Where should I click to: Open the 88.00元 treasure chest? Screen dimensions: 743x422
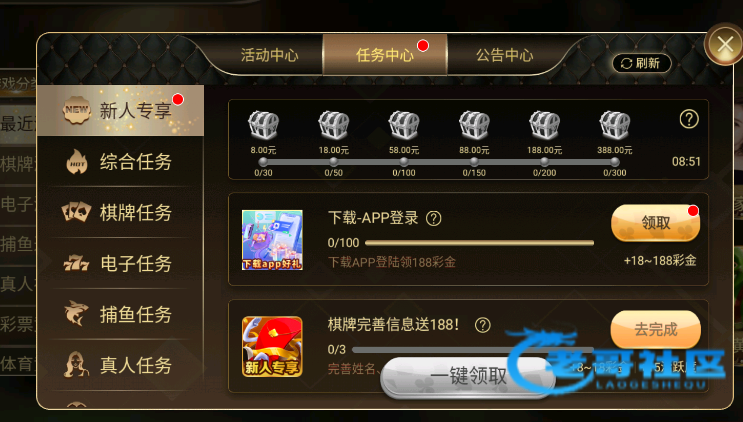pyautogui.click(x=474, y=125)
